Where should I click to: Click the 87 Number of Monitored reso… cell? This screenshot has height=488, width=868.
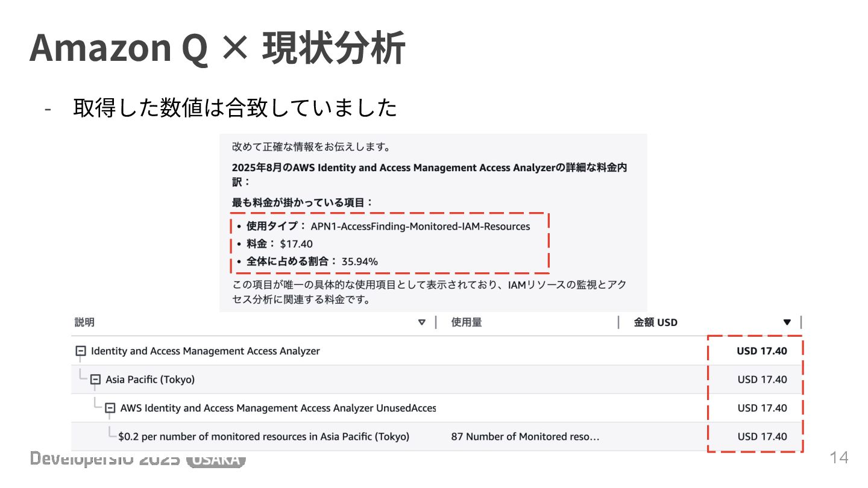point(526,436)
